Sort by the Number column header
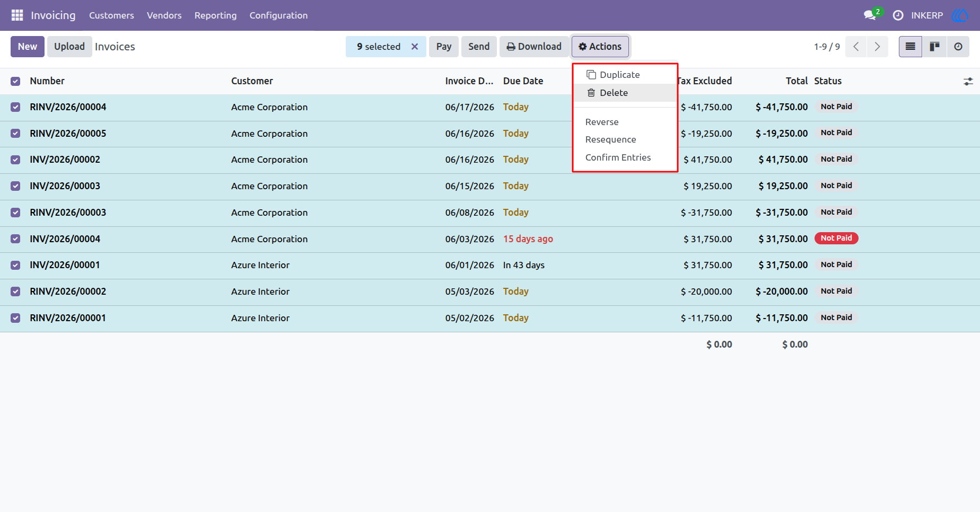 (x=47, y=81)
